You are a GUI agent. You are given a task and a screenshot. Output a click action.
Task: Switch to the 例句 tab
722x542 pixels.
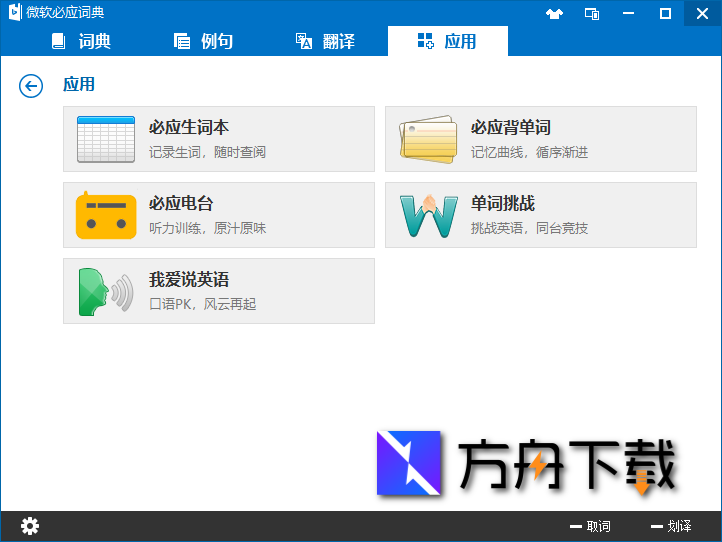(x=203, y=41)
